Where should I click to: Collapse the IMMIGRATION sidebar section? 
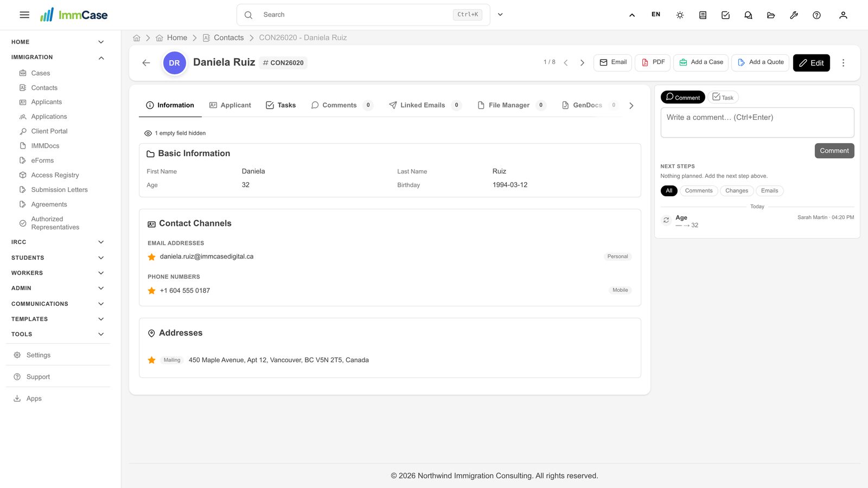58,57
